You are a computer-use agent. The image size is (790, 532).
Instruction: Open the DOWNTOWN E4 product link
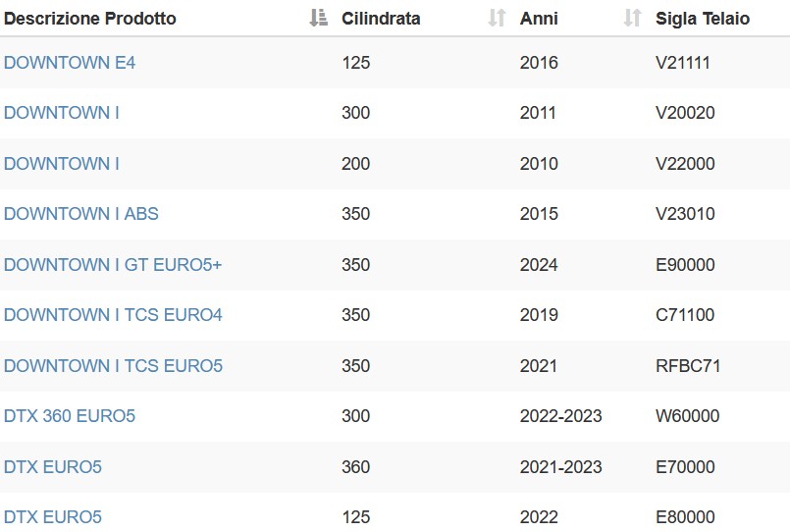click(x=70, y=63)
